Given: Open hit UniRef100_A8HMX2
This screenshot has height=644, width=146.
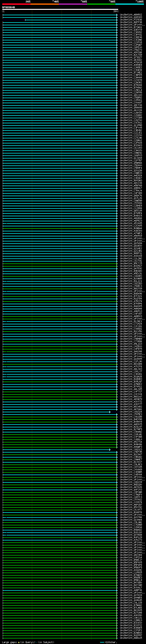Looking at the screenshot, I should (131, 15).
